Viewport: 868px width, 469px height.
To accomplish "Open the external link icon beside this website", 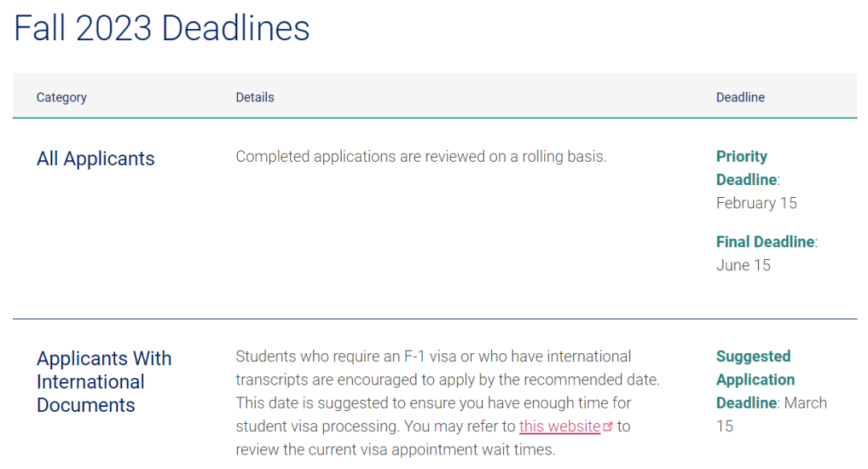I will [x=608, y=427].
